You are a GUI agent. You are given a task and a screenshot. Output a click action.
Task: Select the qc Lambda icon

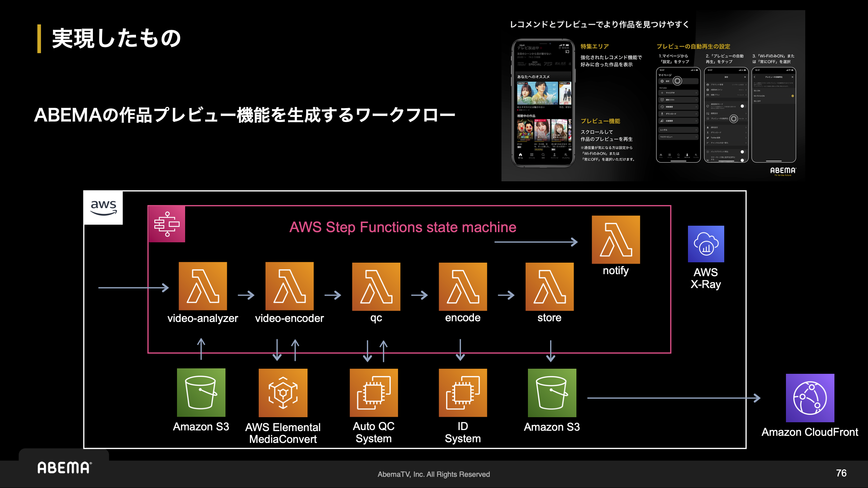coord(376,287)
